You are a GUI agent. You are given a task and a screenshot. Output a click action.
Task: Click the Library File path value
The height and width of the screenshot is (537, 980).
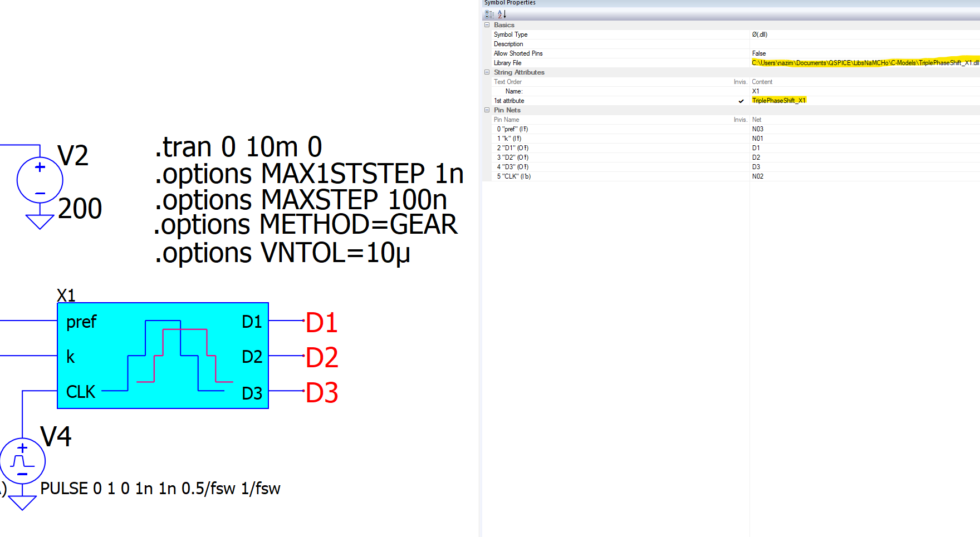[864, 63]
